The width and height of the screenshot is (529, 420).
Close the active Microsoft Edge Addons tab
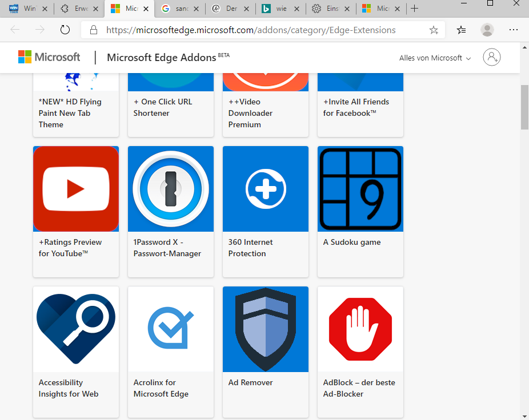point(146,9)
